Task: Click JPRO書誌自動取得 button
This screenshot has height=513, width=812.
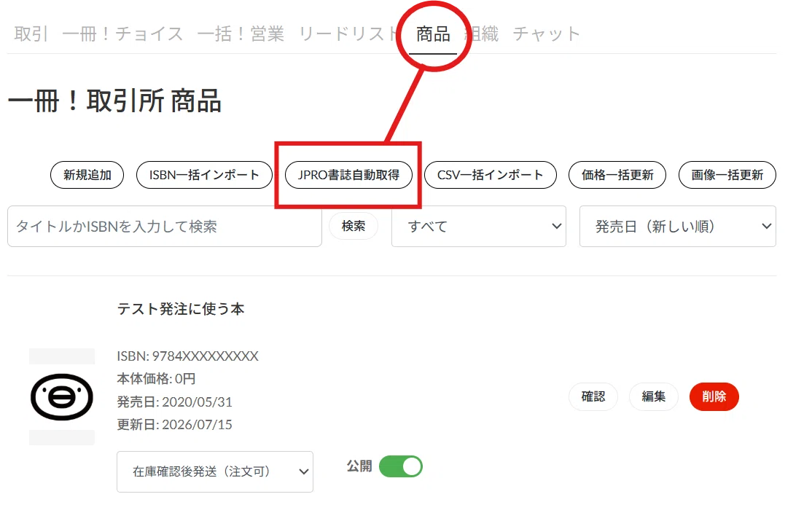Action: (348, 175)
